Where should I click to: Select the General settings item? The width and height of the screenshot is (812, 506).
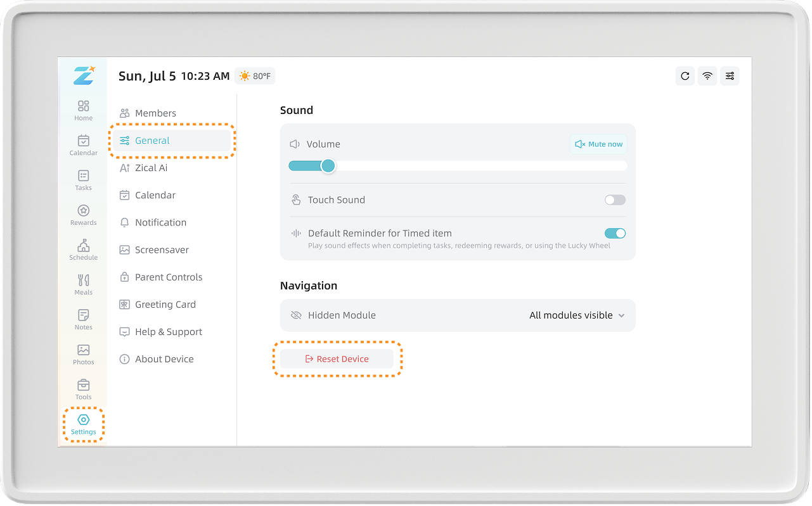coord(171,141)
